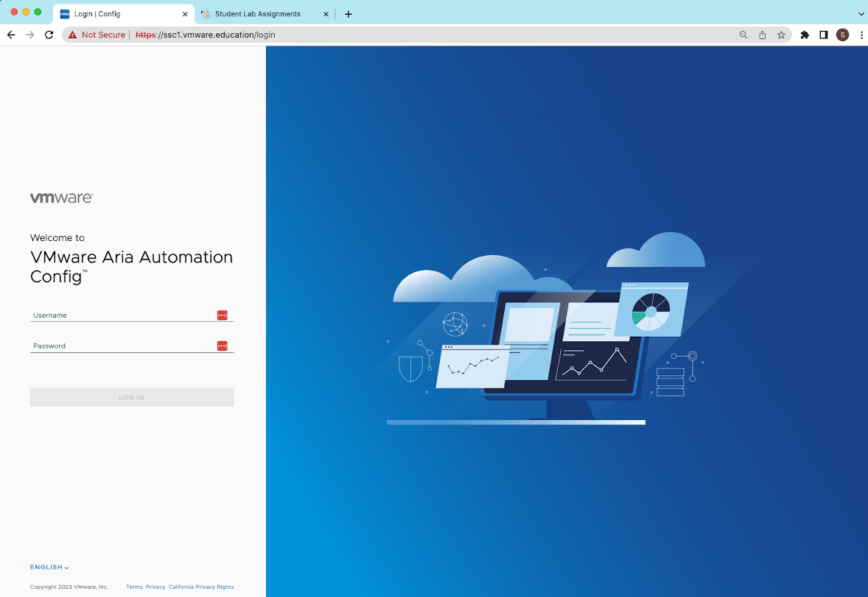The width and height of the screenshot is (868, 597).
Task: Go forward in browser history
Action: click(x=30, y=35)
